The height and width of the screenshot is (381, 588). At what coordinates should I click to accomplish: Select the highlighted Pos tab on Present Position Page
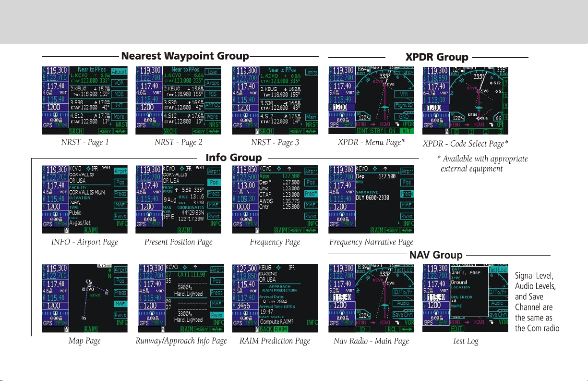click(215, 183)
